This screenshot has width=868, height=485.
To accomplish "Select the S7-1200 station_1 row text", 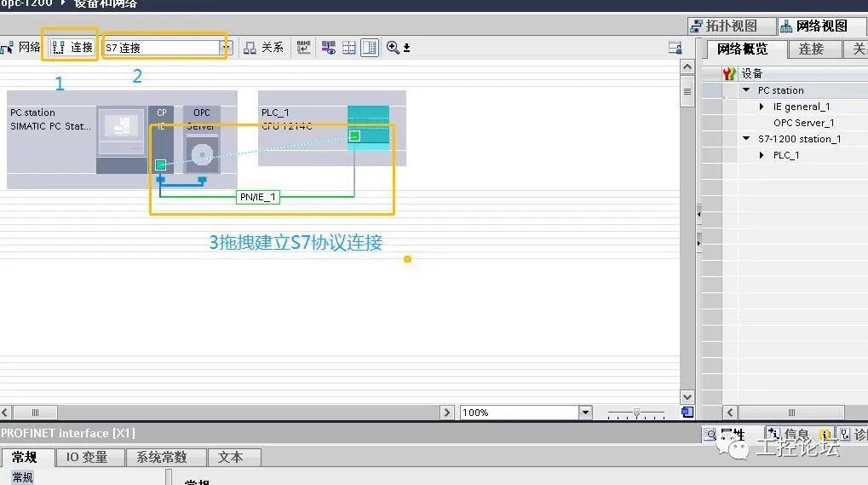I will (799, 139).
